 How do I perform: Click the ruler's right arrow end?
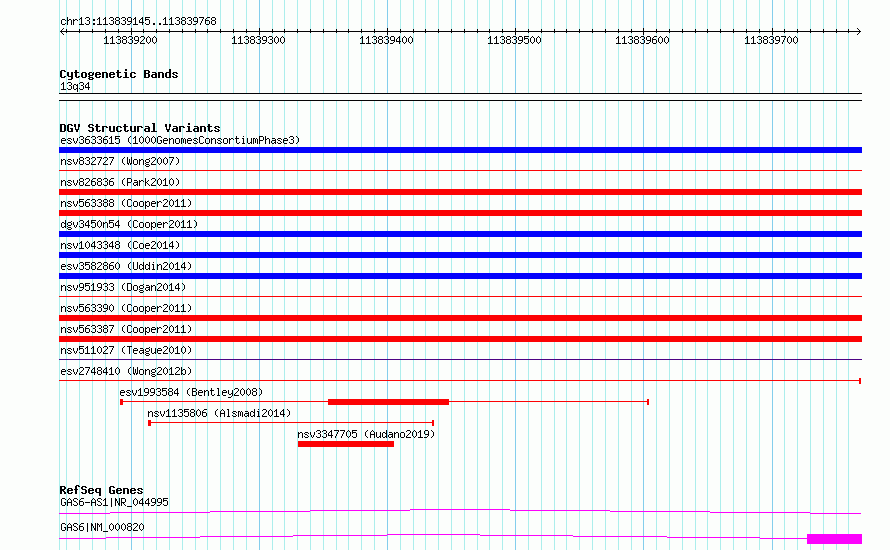point(859,32)
